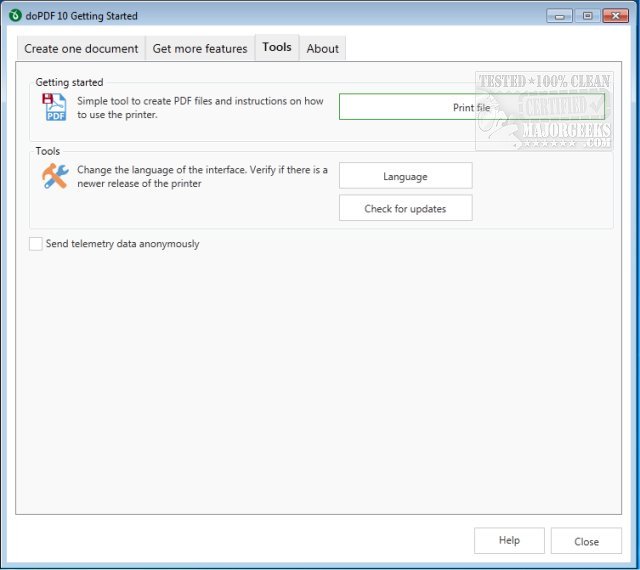Image resolution: width=640 pixels, height=570 pixels.
Task: Click Check for updates button
Action: [x=405, y=208]
